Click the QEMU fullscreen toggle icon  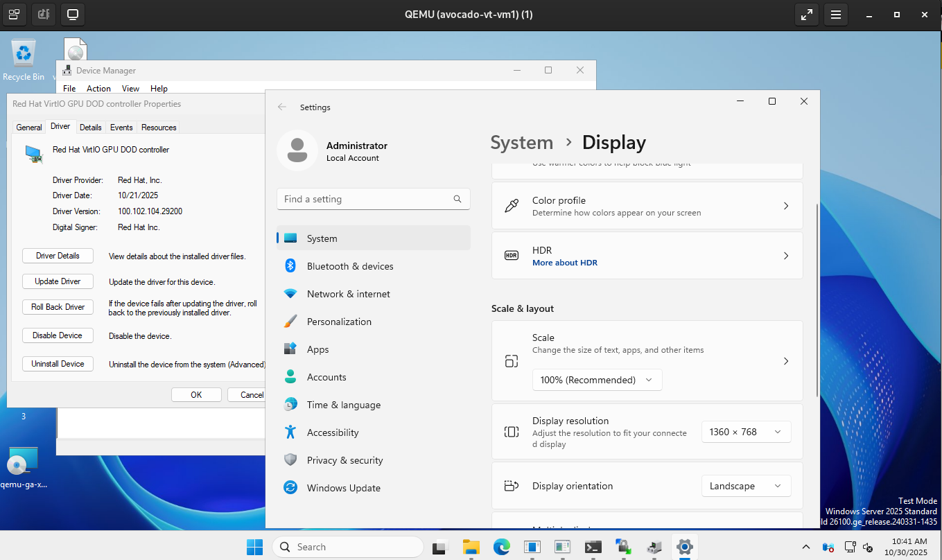[806, 15]
